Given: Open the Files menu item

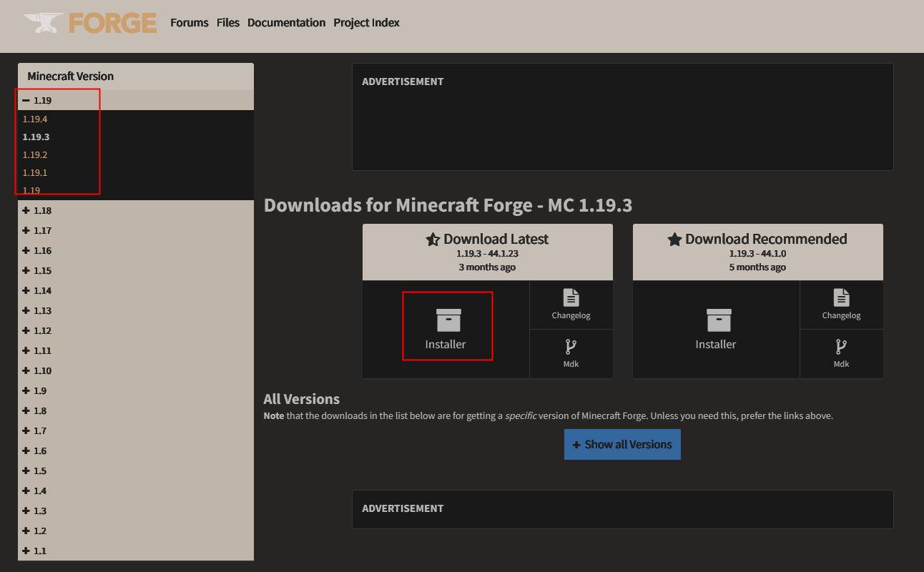Looking at the screenshot, I should pos(228,23).
